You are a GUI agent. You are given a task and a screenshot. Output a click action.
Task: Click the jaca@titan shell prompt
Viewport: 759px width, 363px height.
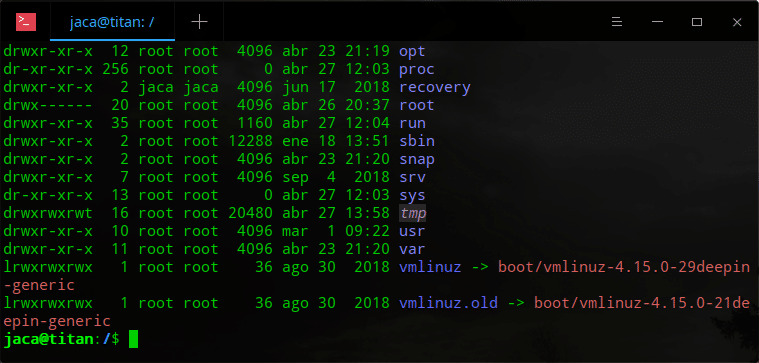[x=48, y=339]
